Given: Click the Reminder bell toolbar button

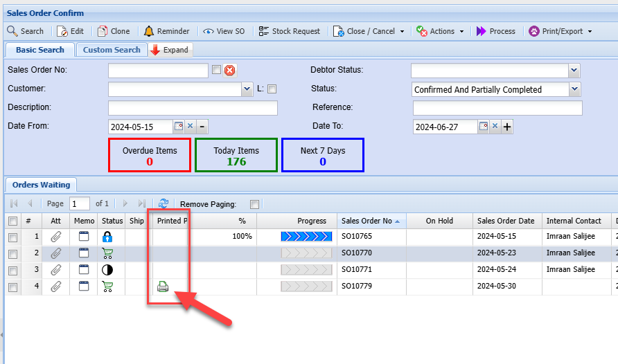Looking at the screenshot, I should point(166,31).
